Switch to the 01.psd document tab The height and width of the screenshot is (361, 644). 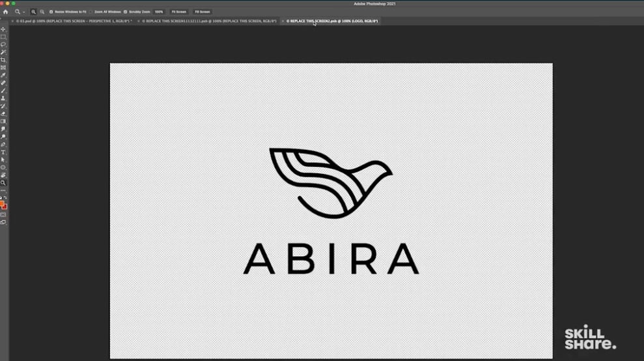coord(72,21)
